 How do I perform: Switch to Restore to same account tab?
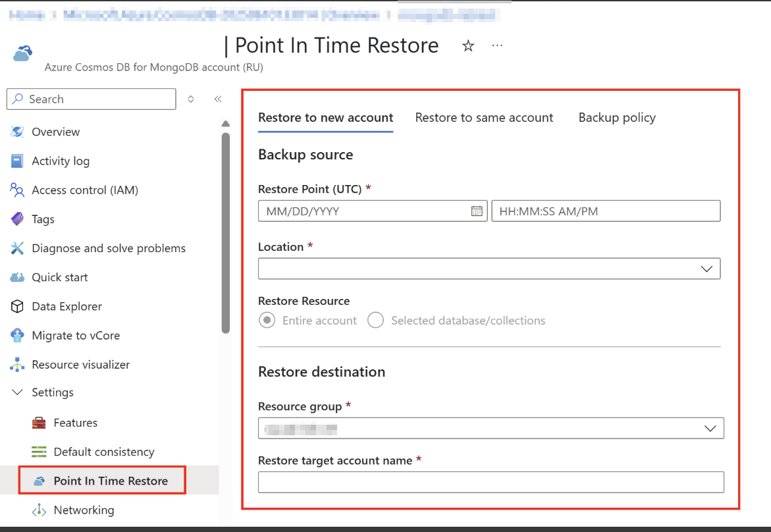[484, 117]
